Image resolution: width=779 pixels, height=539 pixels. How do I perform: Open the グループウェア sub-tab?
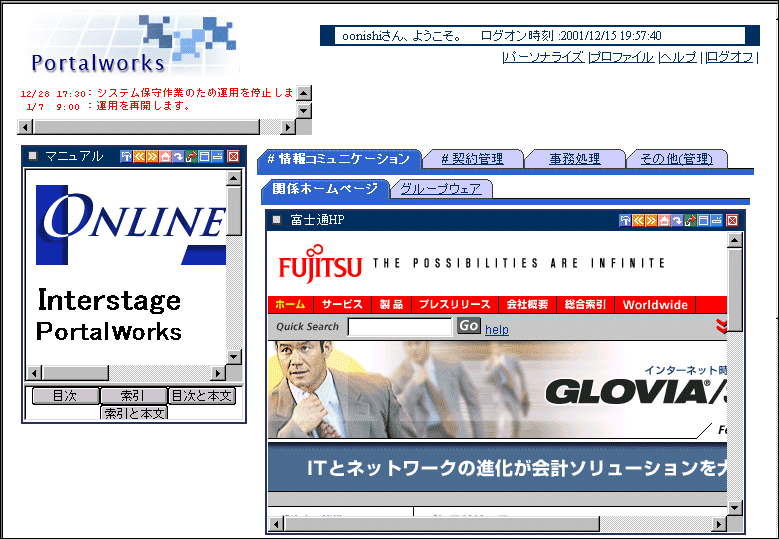440,189
